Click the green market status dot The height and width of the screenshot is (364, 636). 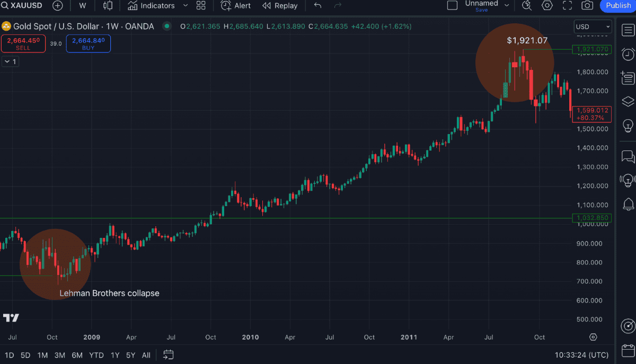click(x=167, y=26)
